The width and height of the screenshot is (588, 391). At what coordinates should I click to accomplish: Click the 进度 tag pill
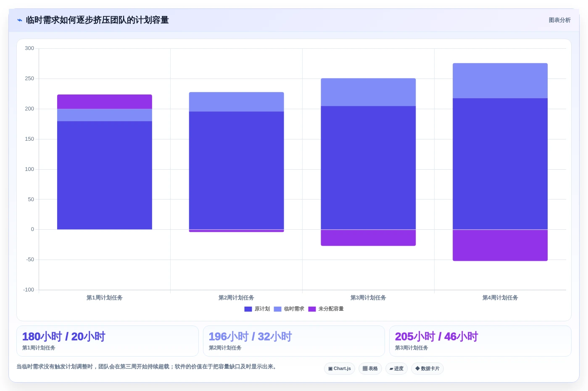pos(396,369)
